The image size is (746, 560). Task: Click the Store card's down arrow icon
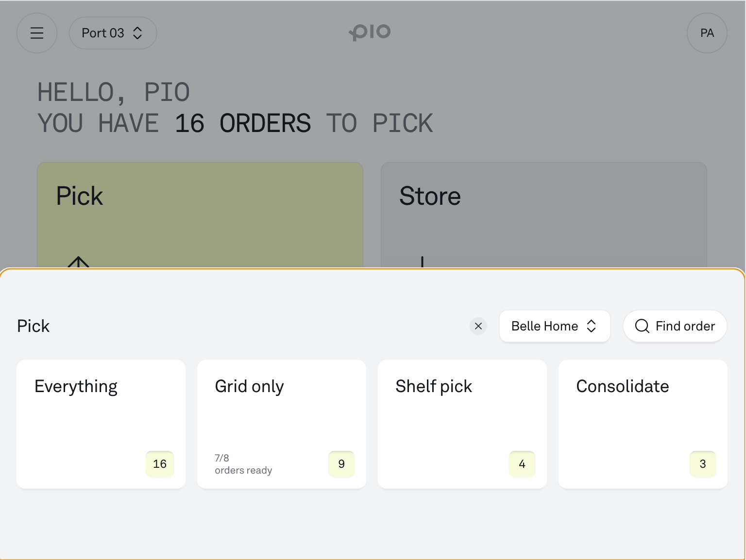tap(422, 262)
